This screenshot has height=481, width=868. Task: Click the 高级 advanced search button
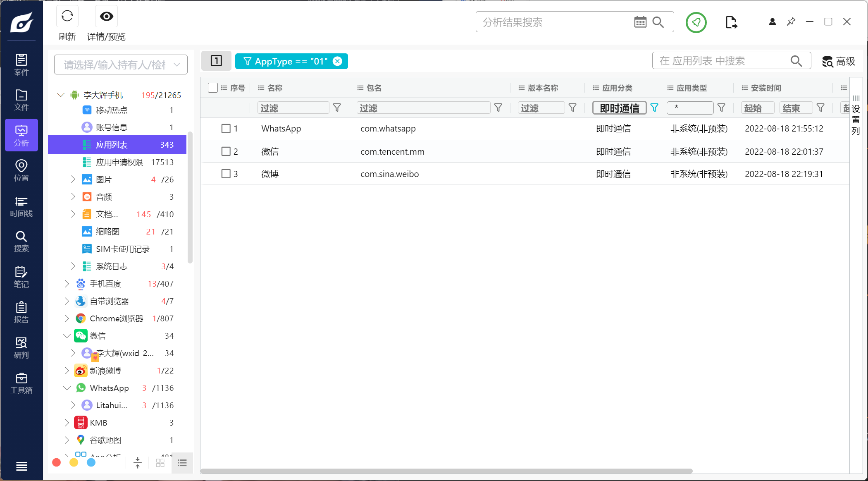point(839,61)
